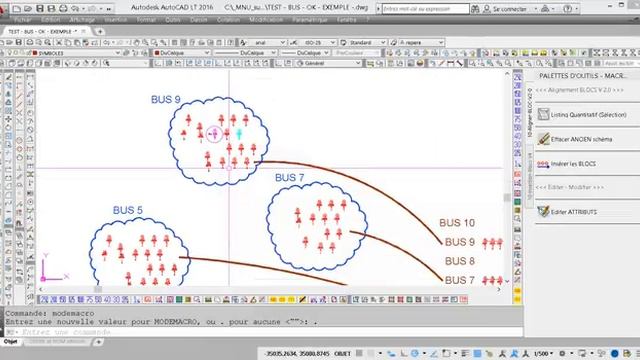Open the DuCalque linetype dropdown
The height and width of the screenshot is (360, 640).
tap(245, 53)
